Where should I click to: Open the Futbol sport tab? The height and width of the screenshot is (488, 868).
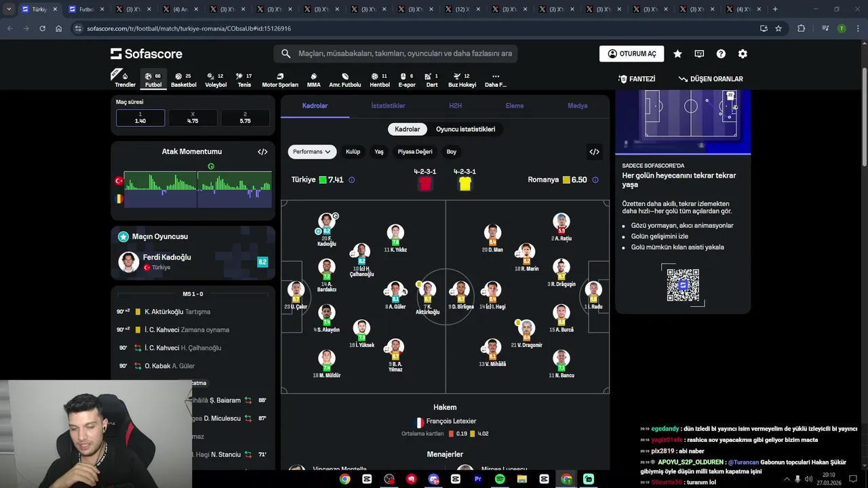pos(154,79)
